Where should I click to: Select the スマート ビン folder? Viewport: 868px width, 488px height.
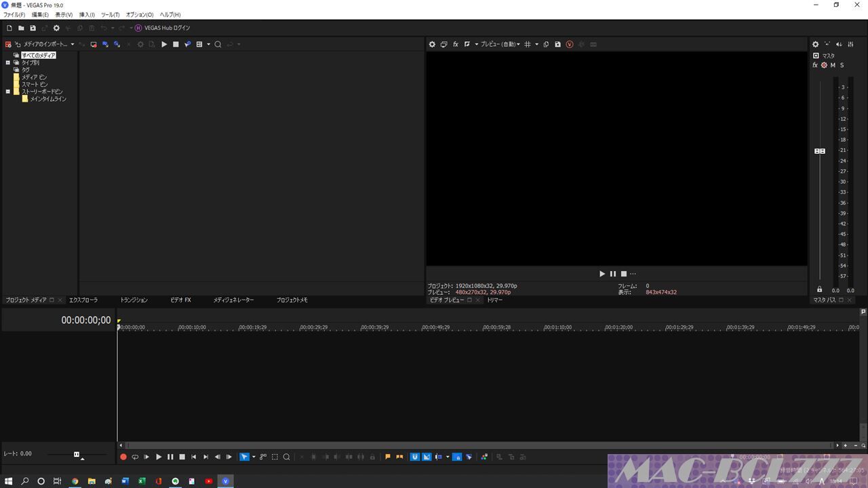[34, 85]
